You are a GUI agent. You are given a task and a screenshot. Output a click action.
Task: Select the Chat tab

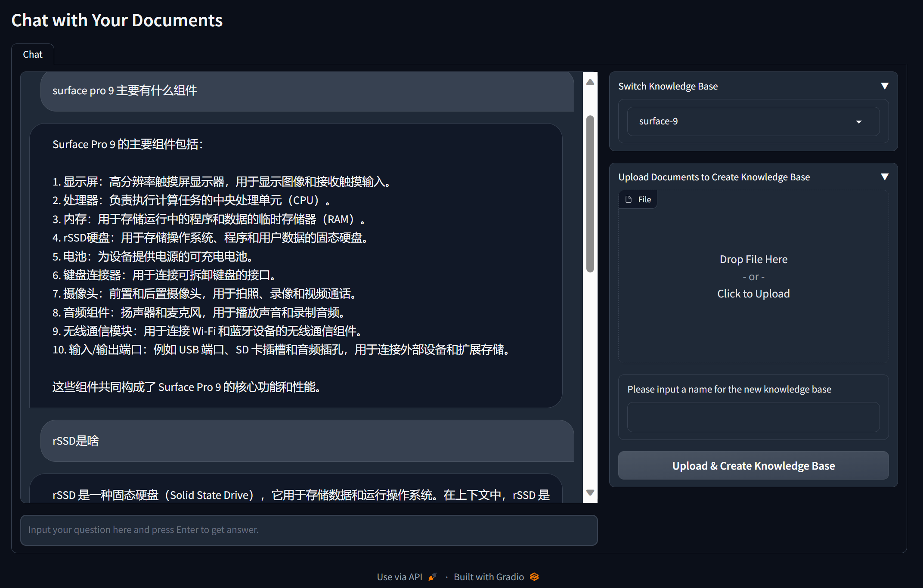point(33,54)
